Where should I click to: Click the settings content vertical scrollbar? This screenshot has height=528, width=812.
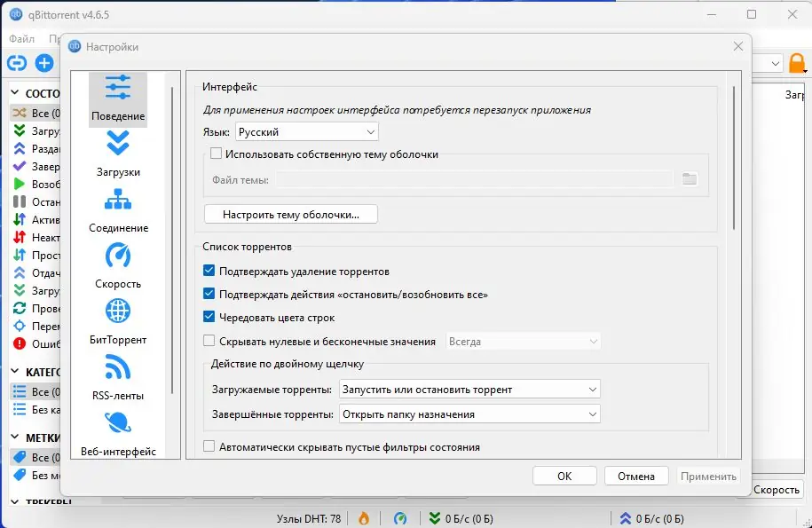click(x=733, y=158)
